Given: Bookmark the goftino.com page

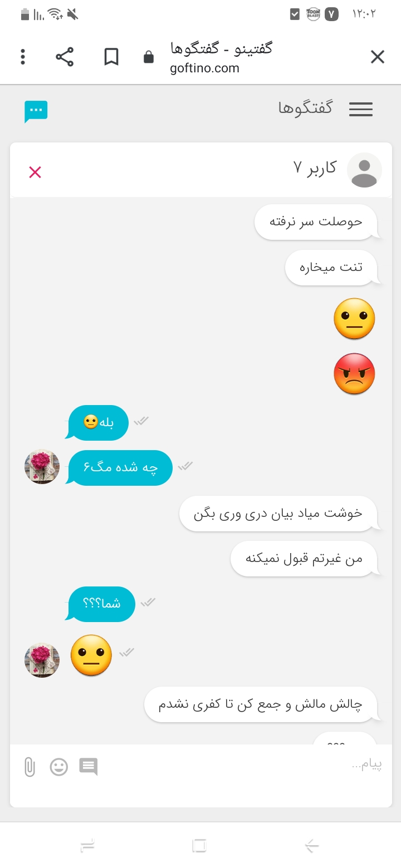Looking at the screenshot, I should point(111,57).
